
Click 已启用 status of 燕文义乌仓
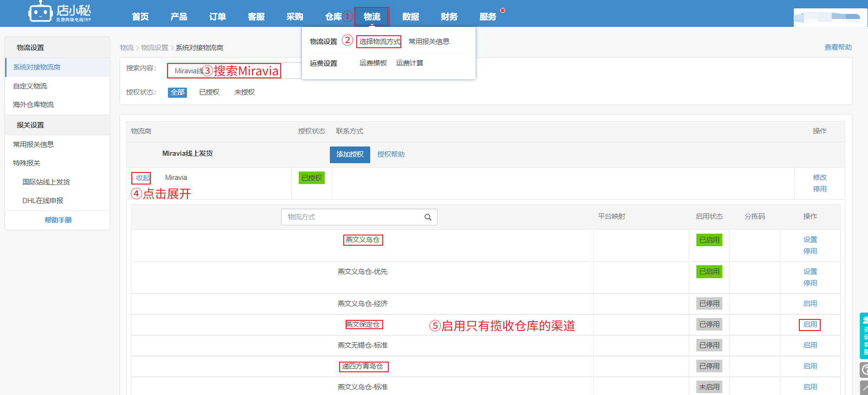(709, 240)
